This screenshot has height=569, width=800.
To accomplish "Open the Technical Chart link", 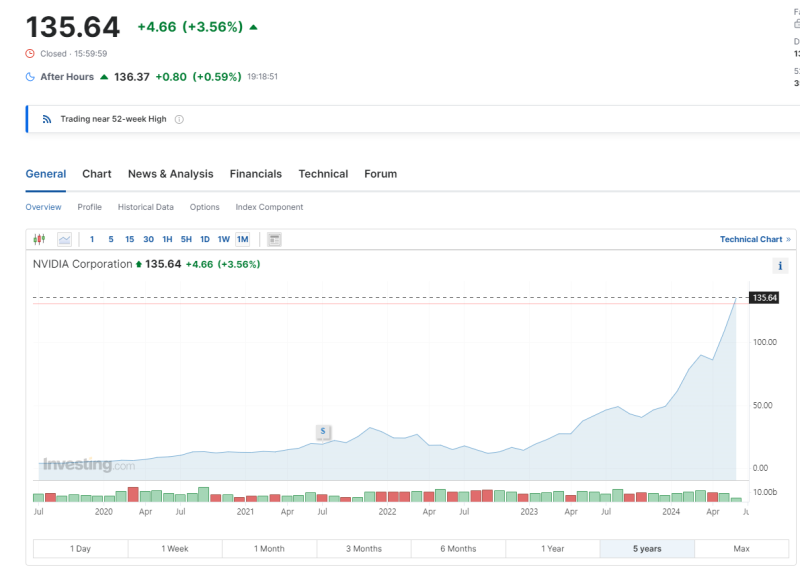I will pos(755,239).
